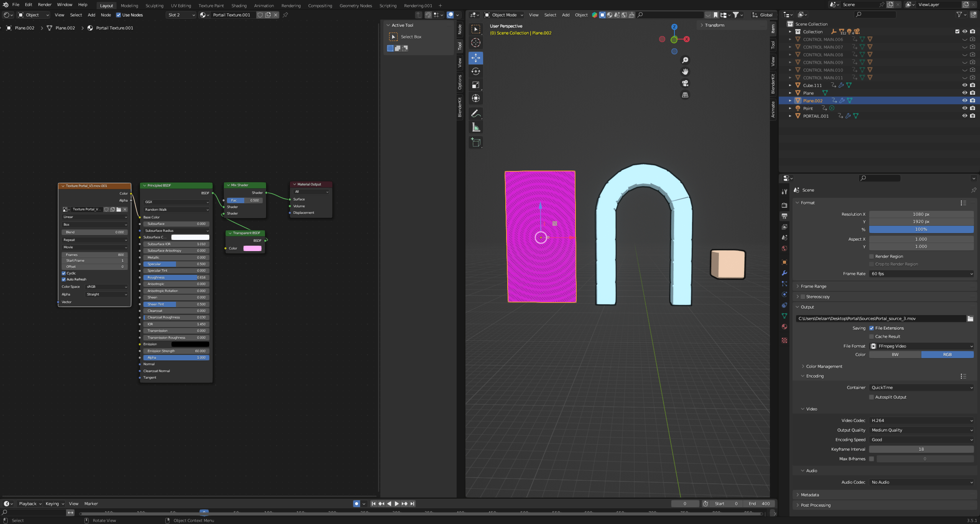
Task: Click the Annotate pencil tool
Action: [476, 113]
